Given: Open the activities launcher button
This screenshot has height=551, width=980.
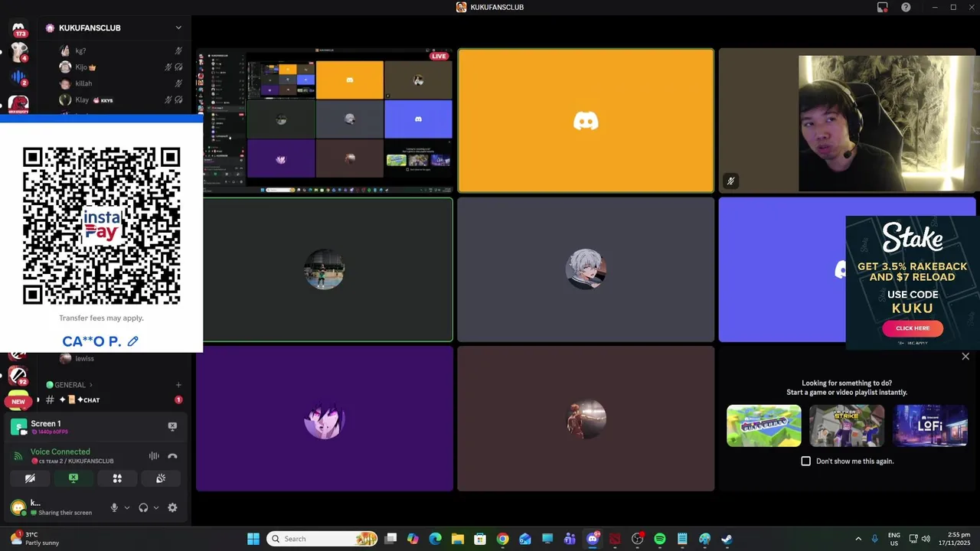Looking at the screenshot, I should pyautogui.click(x=117, y=478).
